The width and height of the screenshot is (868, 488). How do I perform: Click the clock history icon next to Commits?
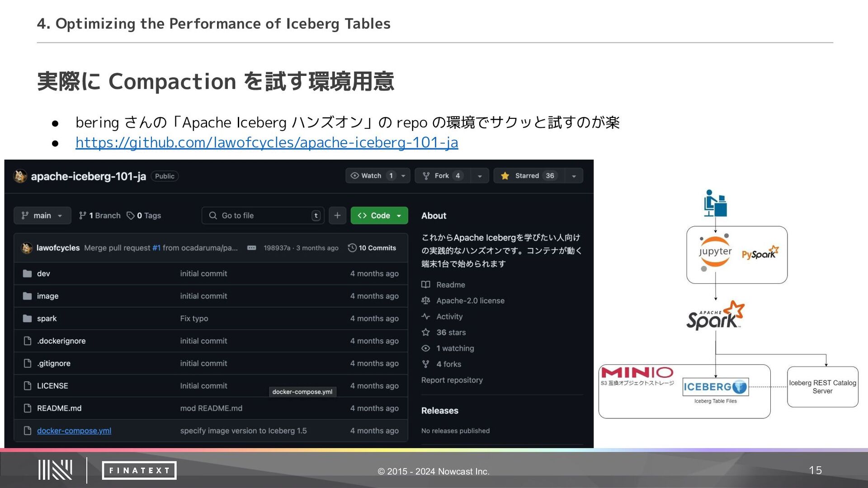tap(352, 248)
